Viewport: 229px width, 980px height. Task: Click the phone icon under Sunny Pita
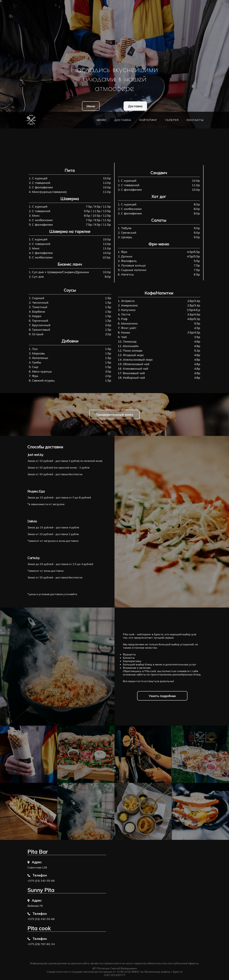[29, 914]
